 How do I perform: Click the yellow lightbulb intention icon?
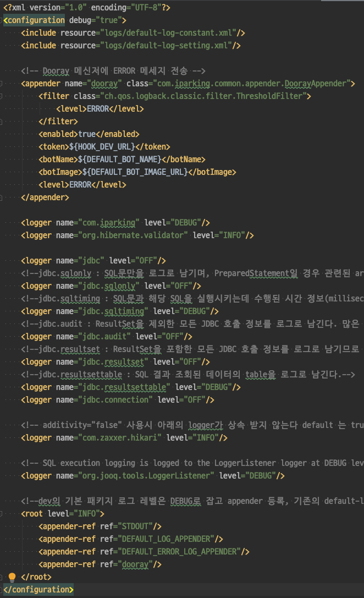tap(12, 577)
